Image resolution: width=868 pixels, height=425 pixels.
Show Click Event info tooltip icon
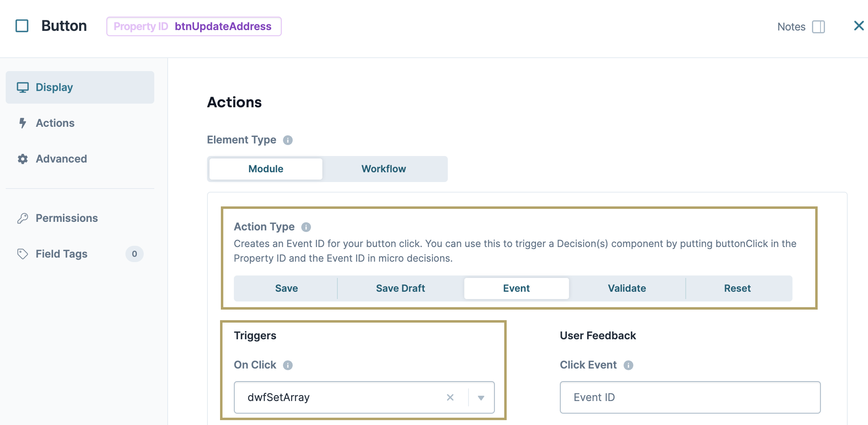(628, 365)
